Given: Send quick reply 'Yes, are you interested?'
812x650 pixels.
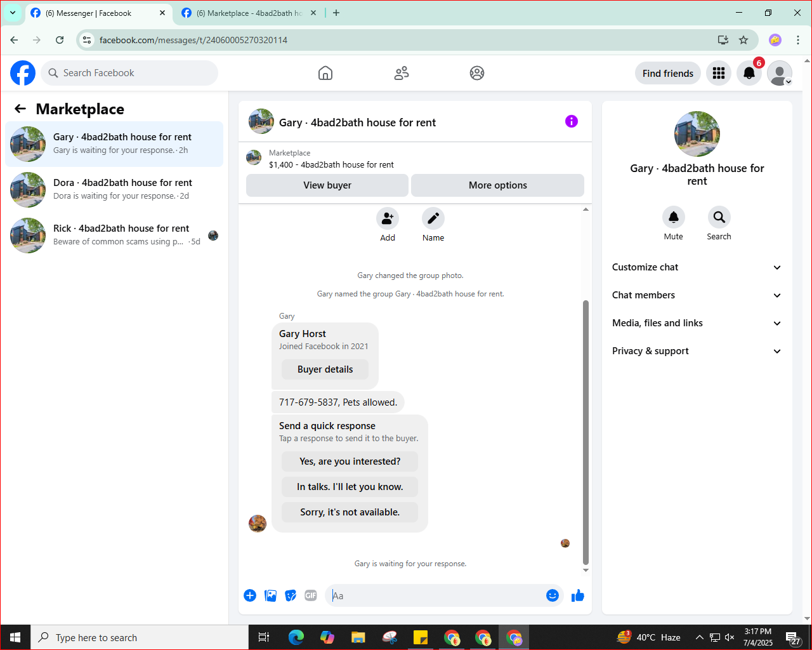Looking at the screenshot, I should 350,461.
